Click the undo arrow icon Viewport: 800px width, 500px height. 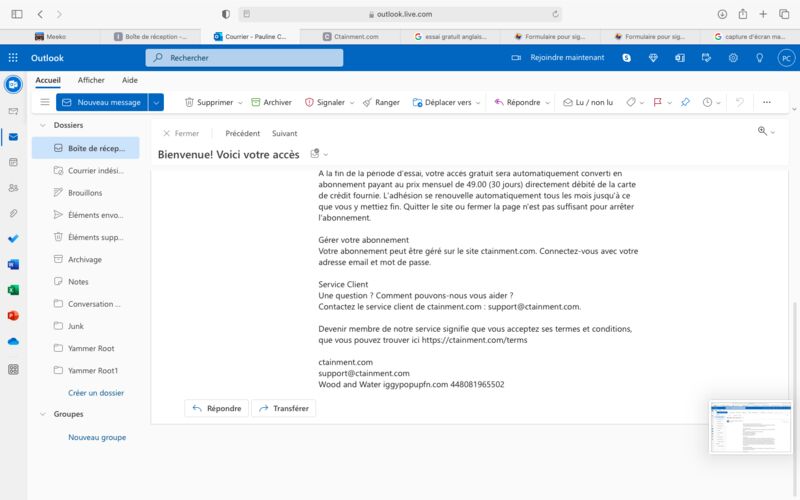739,102
